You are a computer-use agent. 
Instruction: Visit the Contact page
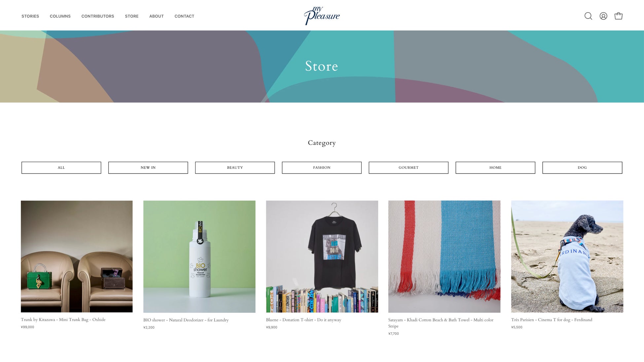pos(184,16)
